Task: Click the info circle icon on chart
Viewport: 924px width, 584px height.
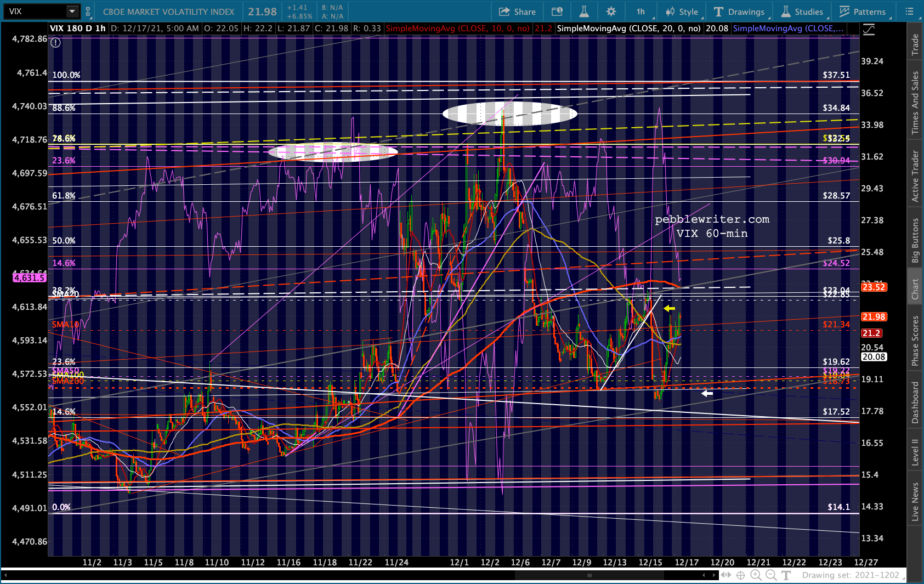Action: 55,43
